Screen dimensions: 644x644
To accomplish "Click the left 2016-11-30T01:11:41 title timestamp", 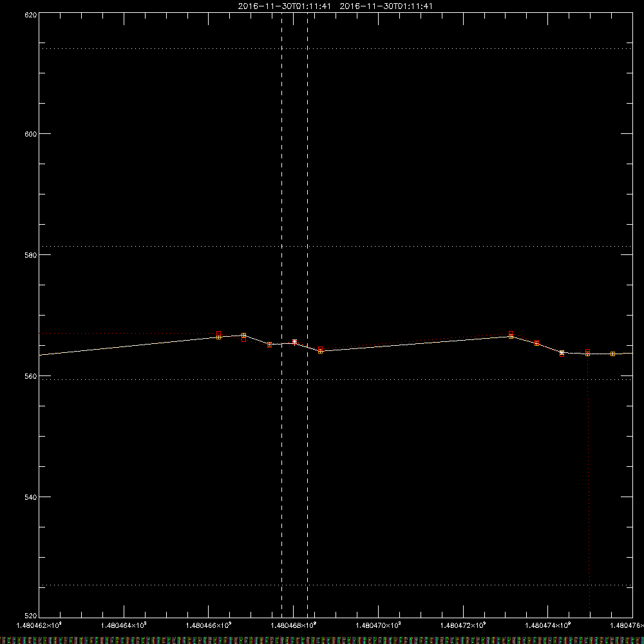I will 284,6.
